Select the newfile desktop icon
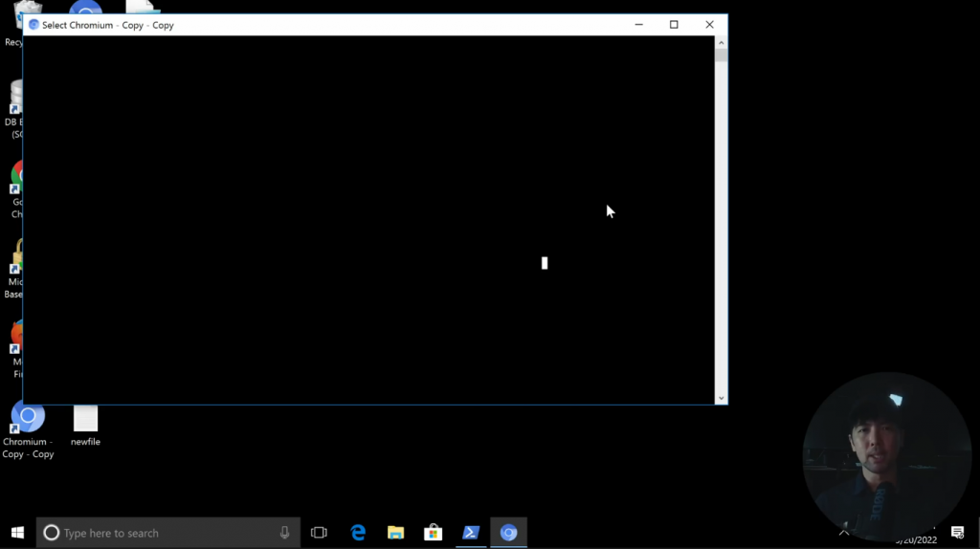Viewport: 980px width, 549px height. [x=85, y=426]
